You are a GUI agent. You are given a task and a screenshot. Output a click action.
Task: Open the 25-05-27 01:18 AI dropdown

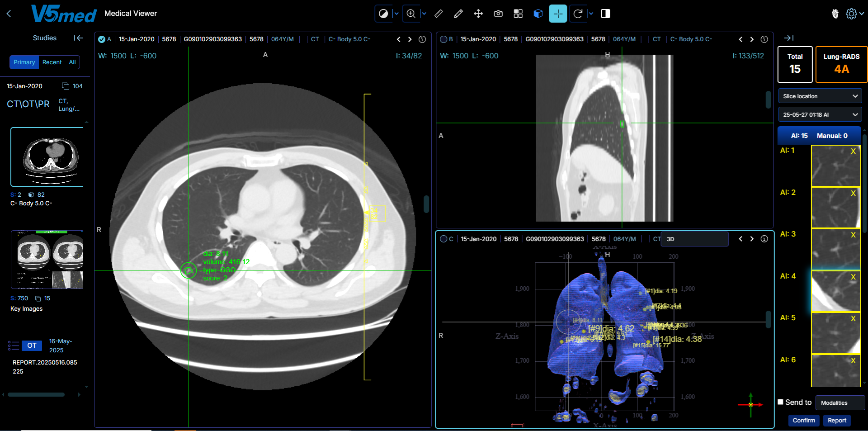click(820, 114)
